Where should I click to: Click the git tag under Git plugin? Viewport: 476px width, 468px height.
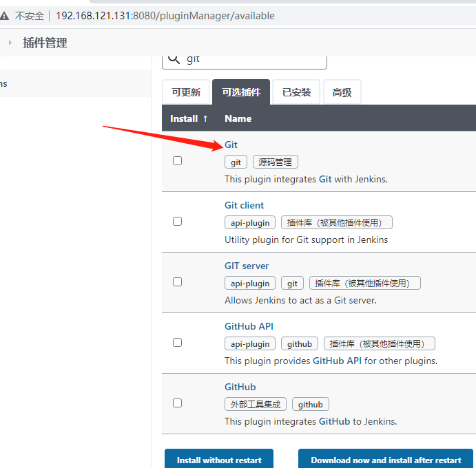236,162
